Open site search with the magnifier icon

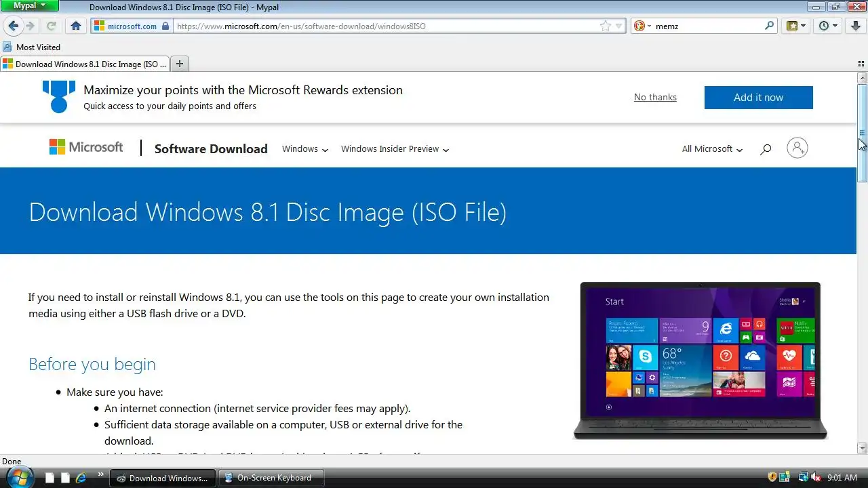[766, 149]
